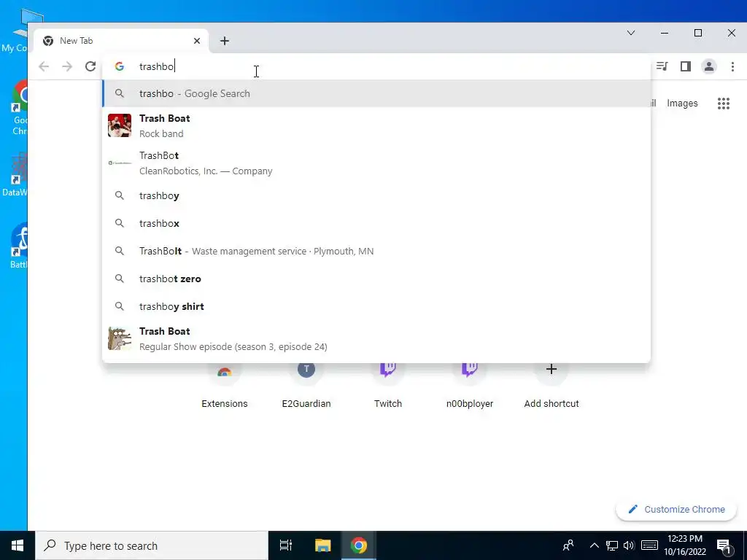Select 'trashbo - Google Search' suggestion
The width and height of the screenshot is (747, 560).
click(x=376, y=93)
